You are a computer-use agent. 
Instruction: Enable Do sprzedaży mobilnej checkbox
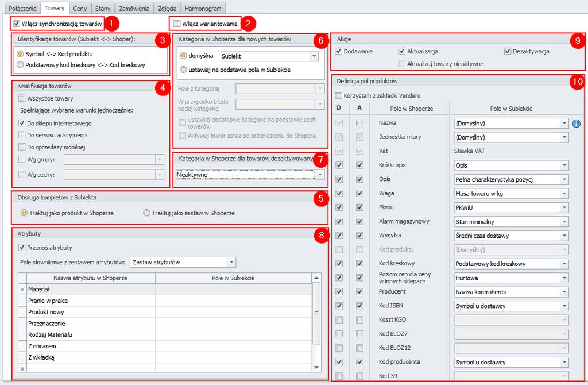22,147
